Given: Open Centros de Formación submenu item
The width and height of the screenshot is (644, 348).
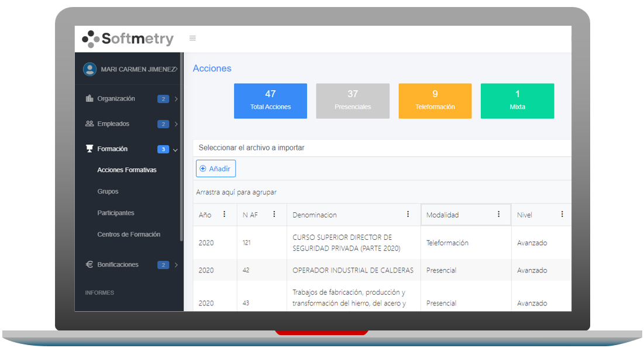Looking at the screenshot, I should [129, 234].
